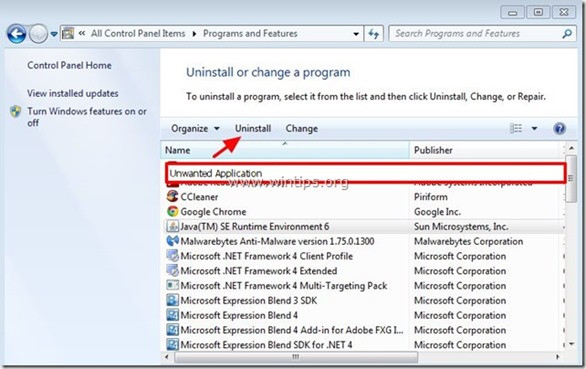Open the address bar history dropdown

coord(356,34)
